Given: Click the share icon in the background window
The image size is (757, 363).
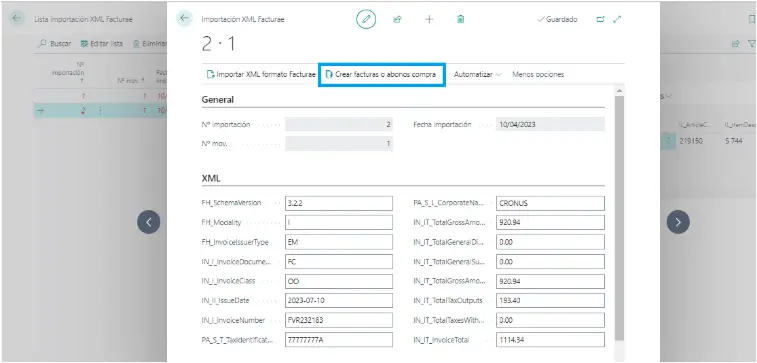Looking at the screenshot, I should pos(736,44).
